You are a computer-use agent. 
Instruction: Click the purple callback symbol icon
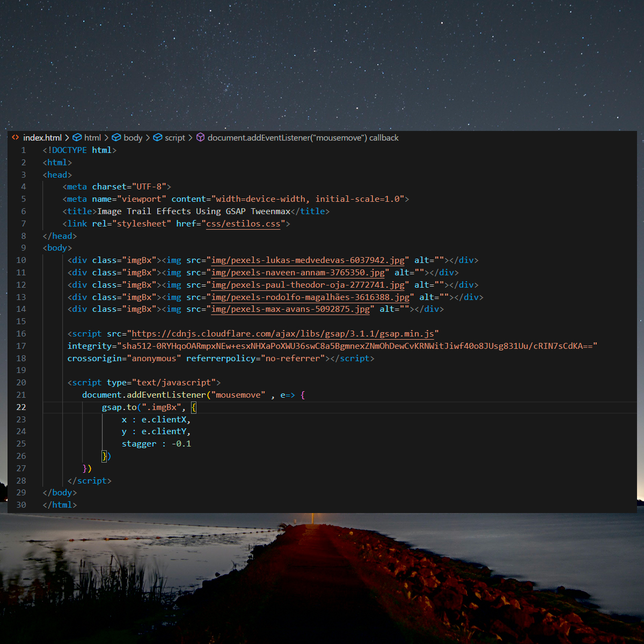200,137
